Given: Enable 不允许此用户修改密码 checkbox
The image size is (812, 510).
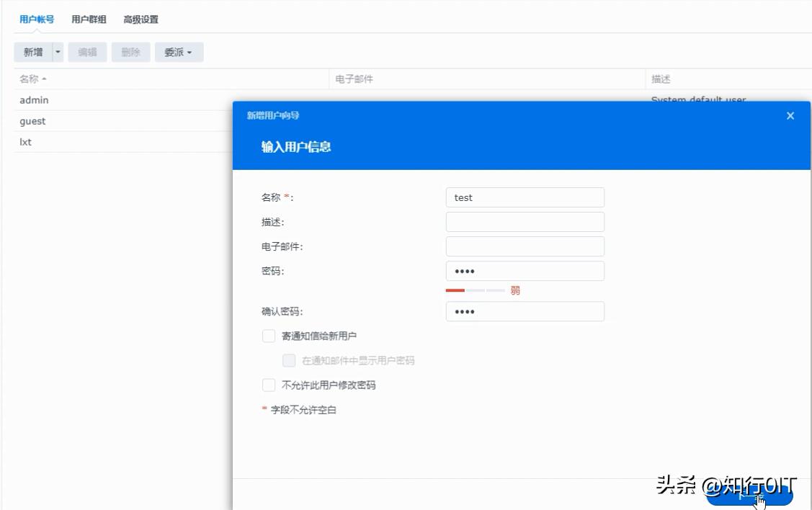Looking at the screenshot, I should 269,385.
